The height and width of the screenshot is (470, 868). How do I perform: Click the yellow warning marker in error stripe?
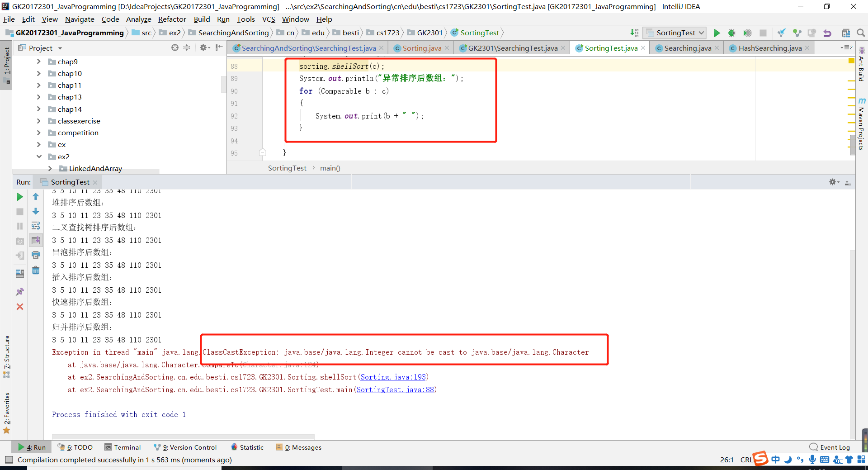tap(851, 61)
